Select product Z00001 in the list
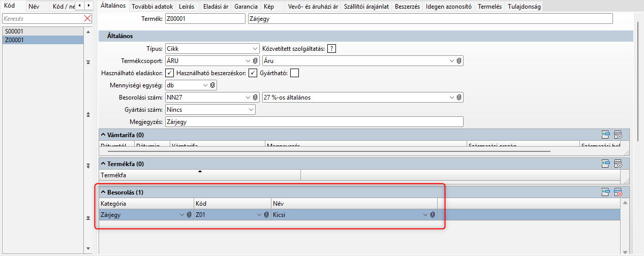 coord(42,40)
